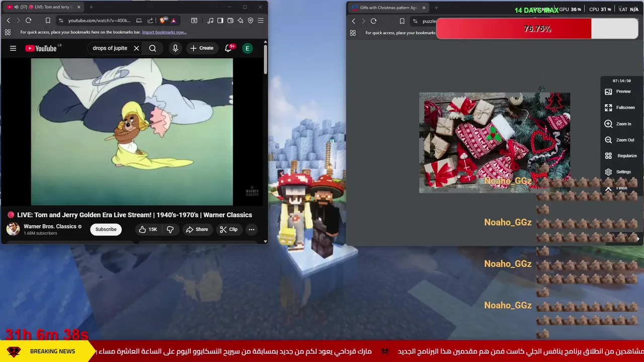
Task: Open Settings in puzzle menu
Action: (618, 172)
